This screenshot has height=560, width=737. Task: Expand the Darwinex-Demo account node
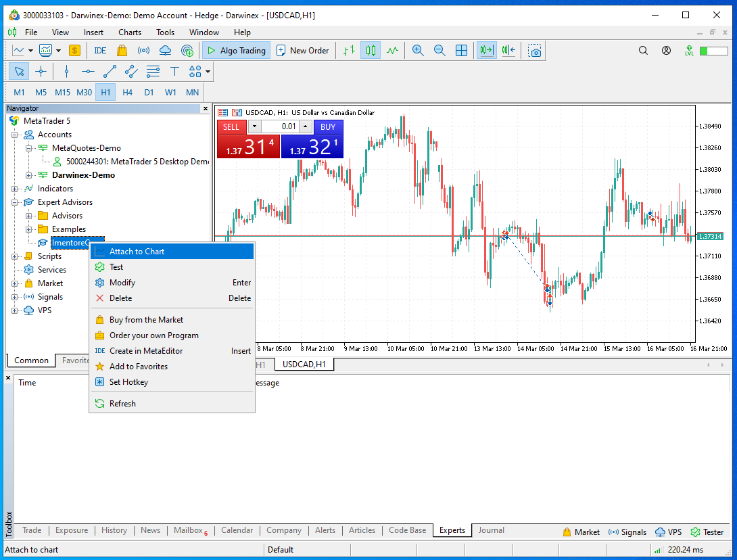pos(28,175)
